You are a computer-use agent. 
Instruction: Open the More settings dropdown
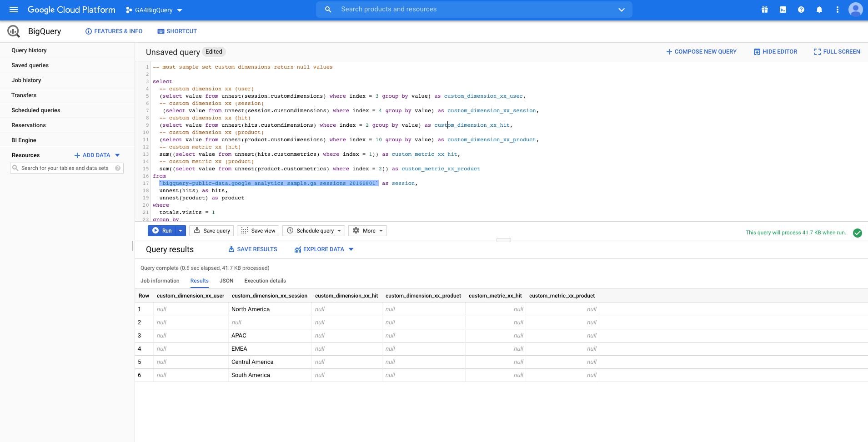(367, 231)
